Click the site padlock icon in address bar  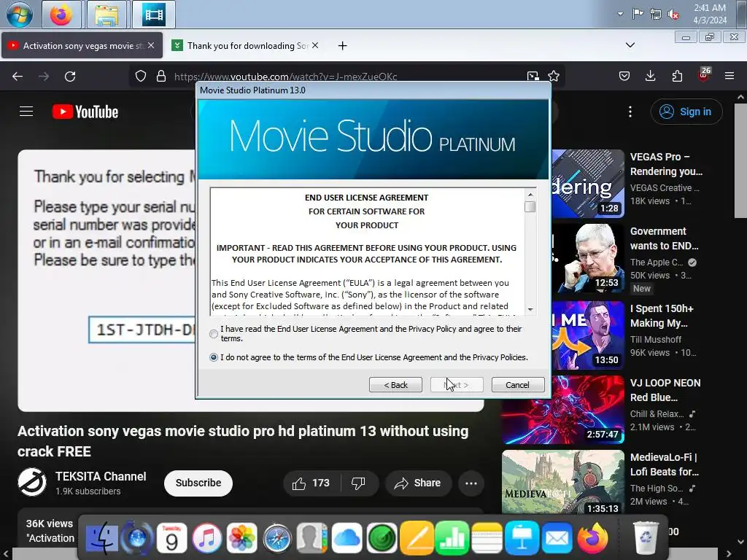tap(161, 76)
